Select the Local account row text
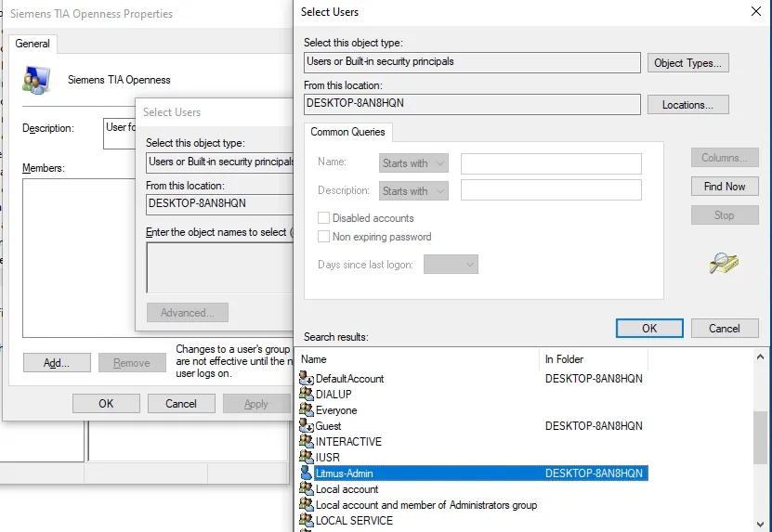The image size is (772, 532). coord(347,489)
